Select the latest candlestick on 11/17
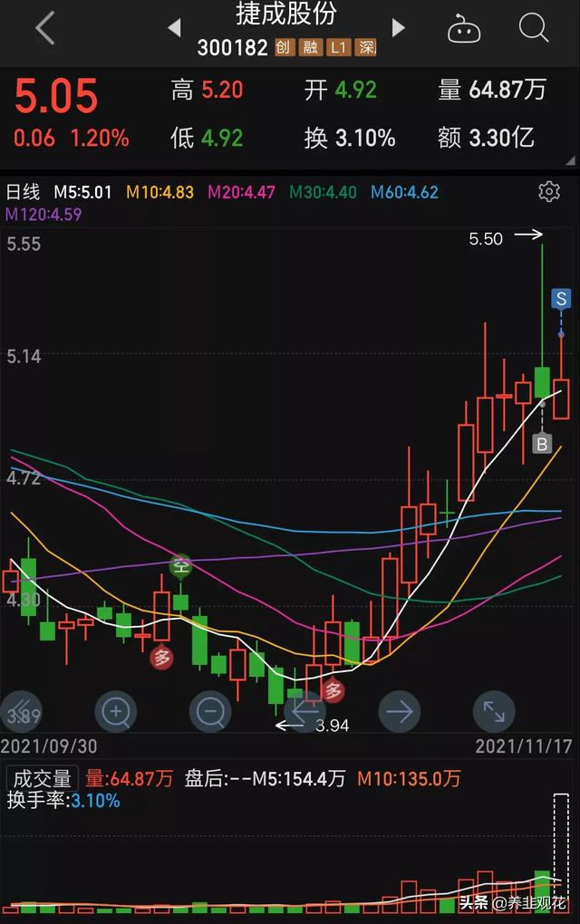 click(561, 399)
